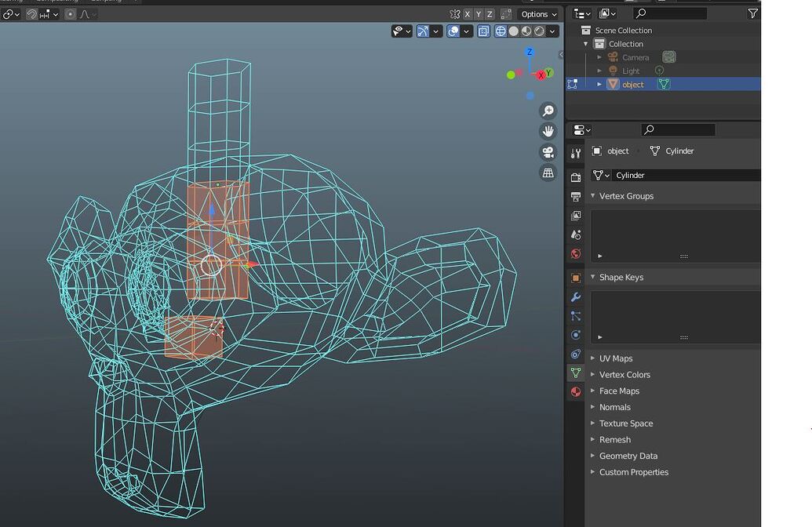The width and height of the screenshot is (812, 527).
Task: Click the red X axis on the navigation gizmo
Action: click(x=541, y=74)
